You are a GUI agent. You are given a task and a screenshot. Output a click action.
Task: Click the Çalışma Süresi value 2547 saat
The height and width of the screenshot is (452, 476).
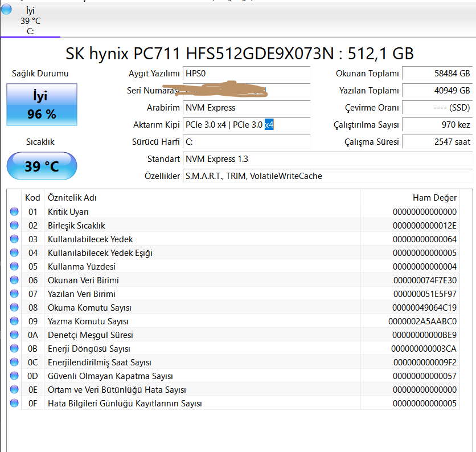(437, 142)
